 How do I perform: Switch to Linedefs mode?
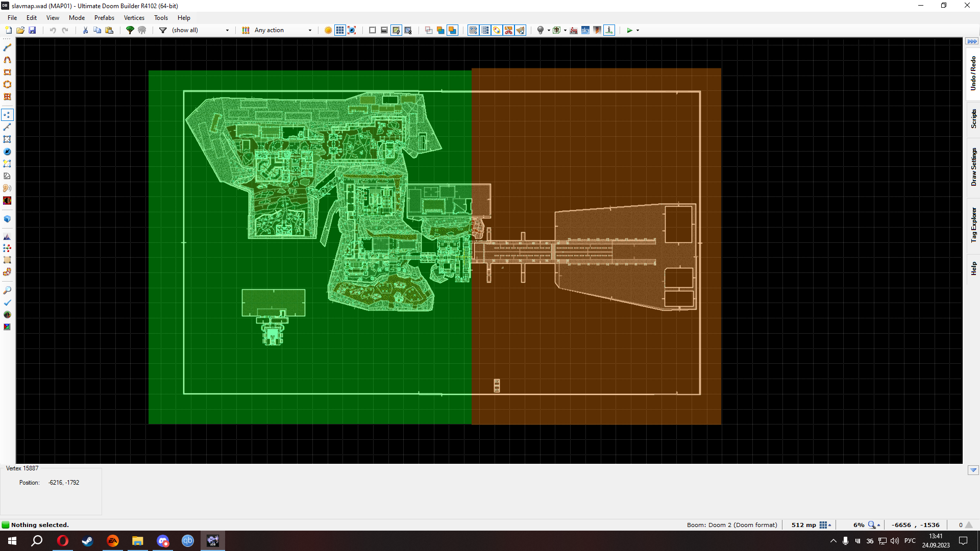pyautogui.click(x=7, y=127)
